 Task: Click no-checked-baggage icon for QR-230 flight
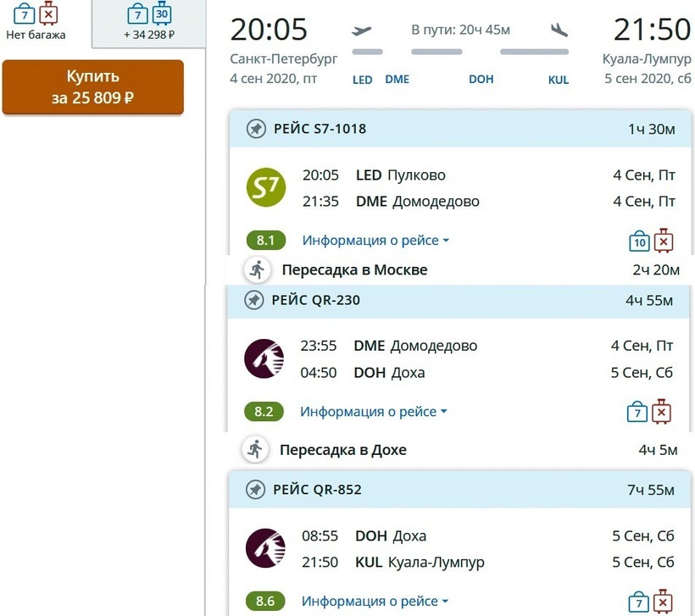pyautogui.click(x=662, y=412)
